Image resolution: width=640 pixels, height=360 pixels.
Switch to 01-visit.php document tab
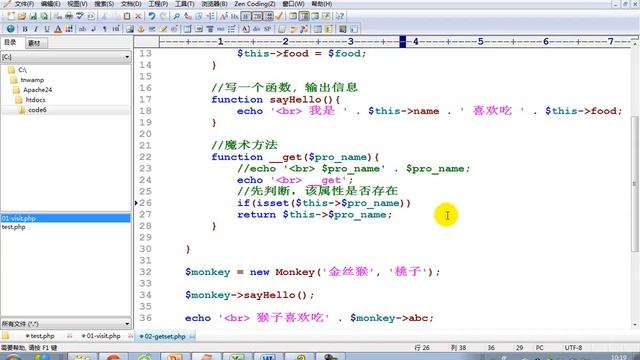click(x=101, y=336)
